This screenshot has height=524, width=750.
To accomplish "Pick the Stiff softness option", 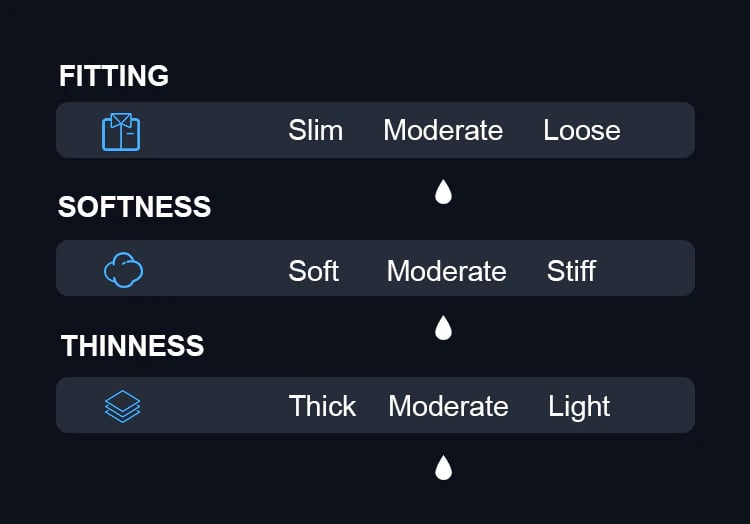I will click(x=571, y=271).
